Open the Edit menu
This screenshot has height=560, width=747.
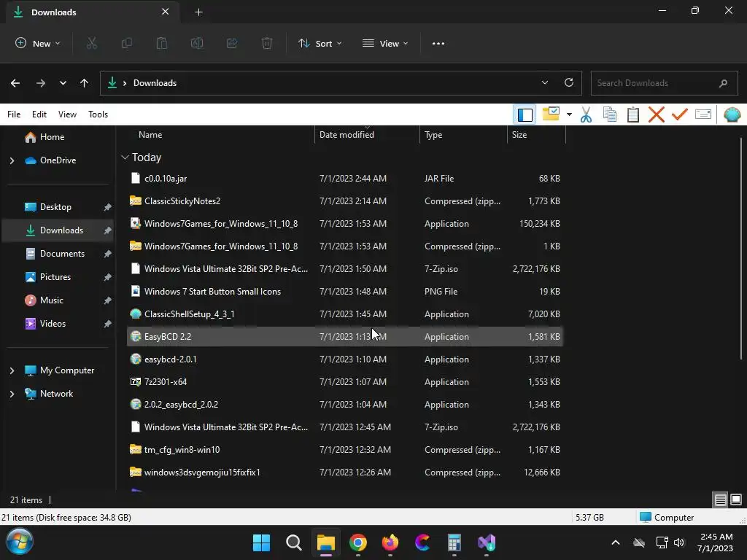coord(39,114)
